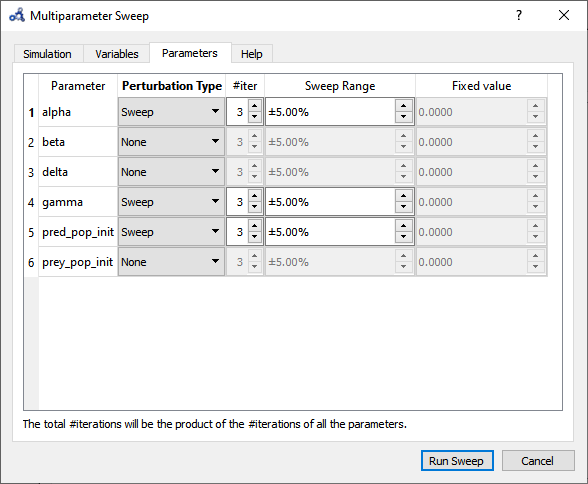Image resolution: width=588 pixels, height=484 pixels.
Task: Decrease pred_pop_init Sweep Range with down arrow
Action: [x=404, y=237]
